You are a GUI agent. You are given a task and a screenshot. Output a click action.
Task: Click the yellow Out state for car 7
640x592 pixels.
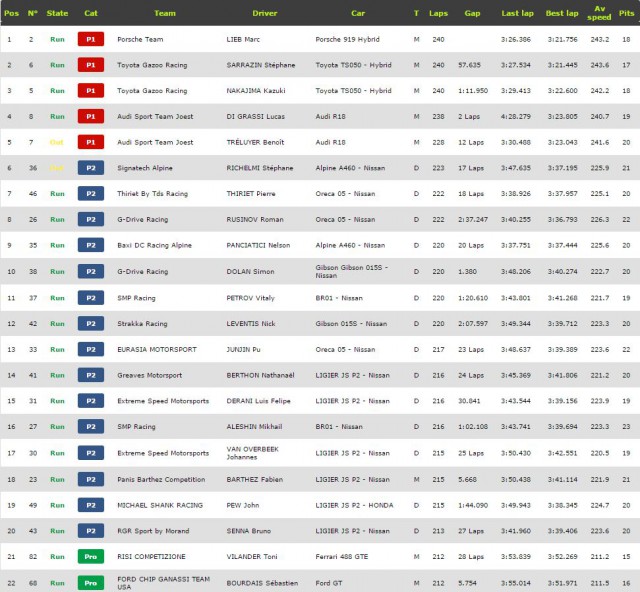(x=57, y=142)
